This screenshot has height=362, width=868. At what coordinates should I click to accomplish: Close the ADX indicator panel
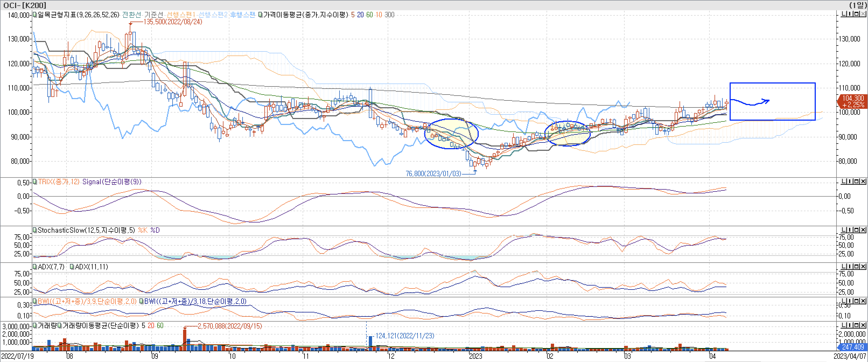[863, 267]
